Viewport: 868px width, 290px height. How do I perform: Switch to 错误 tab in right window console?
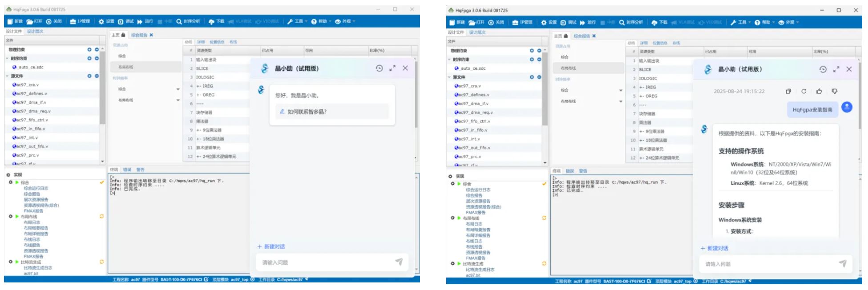pyautogui.click(x=569, y=171)
